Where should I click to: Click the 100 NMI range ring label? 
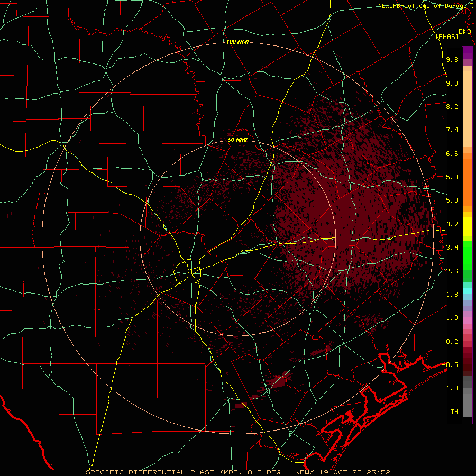click(x=237, y=42)
